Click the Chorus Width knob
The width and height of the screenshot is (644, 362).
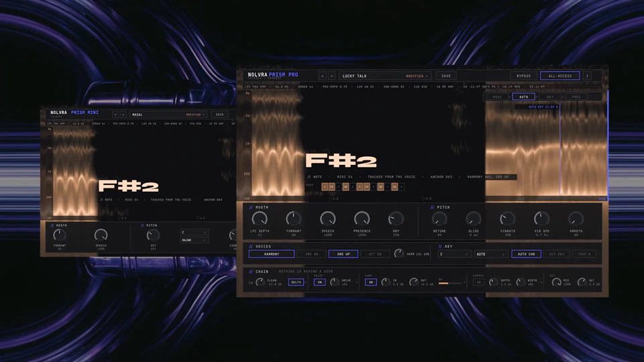coord(521,282)
